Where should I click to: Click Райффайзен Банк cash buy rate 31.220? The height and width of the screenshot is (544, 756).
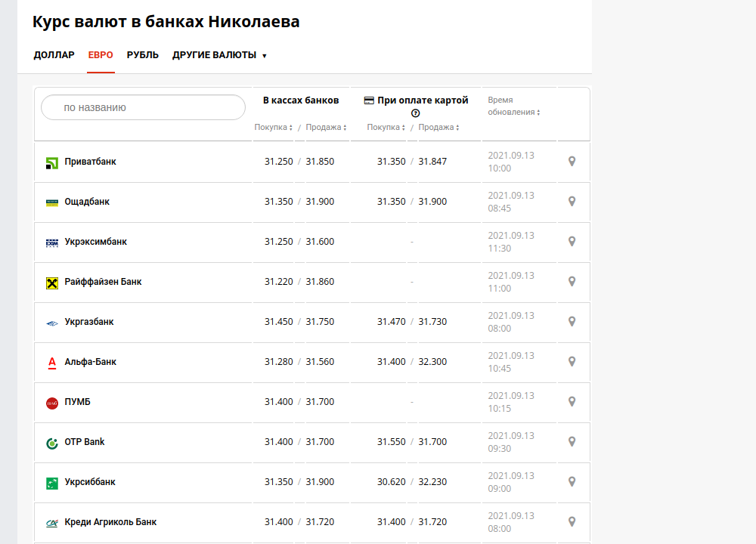click(279, 281)
